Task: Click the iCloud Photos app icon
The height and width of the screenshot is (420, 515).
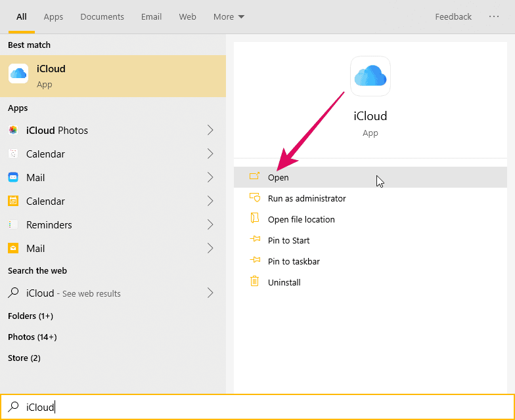Action: (x=13, y=130)
